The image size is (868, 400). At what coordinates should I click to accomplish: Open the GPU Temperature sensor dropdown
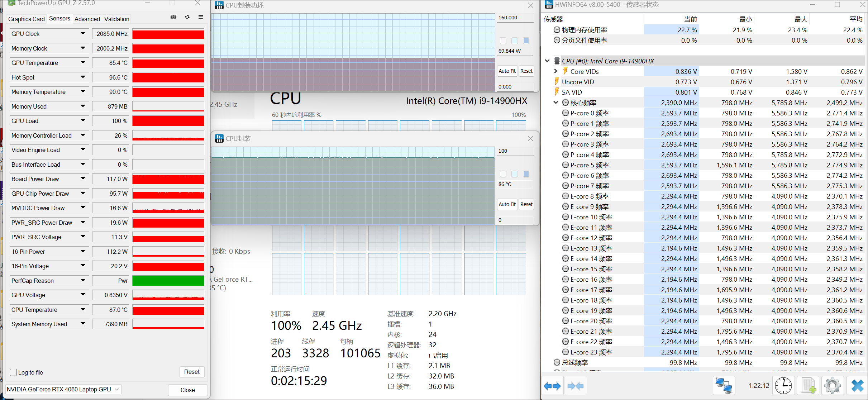[x=83, y=63]
